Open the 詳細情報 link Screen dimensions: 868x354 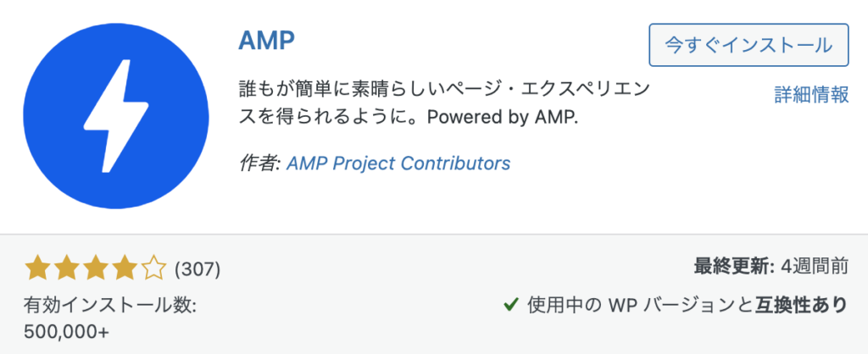click(811, 95)
